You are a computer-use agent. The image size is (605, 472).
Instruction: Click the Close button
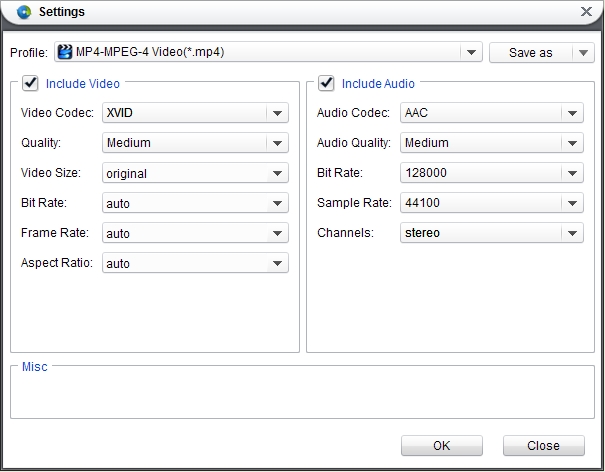pyautogui.click(x=544, y=445)
